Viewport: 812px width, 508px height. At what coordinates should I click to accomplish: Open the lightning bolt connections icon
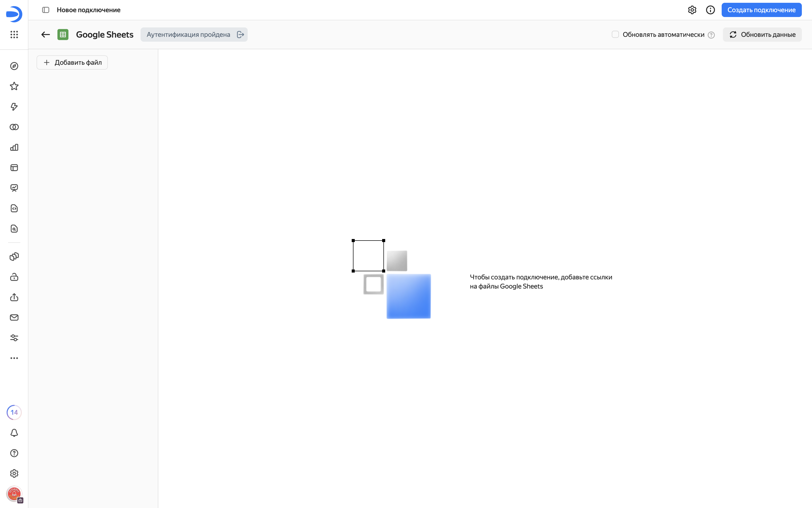(x=14, y=107)
